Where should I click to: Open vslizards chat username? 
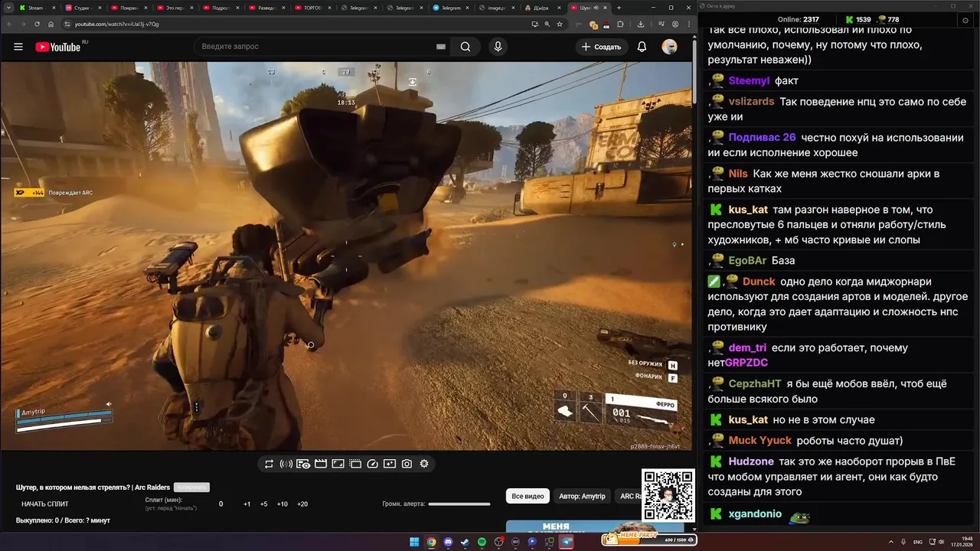(752, 101)
